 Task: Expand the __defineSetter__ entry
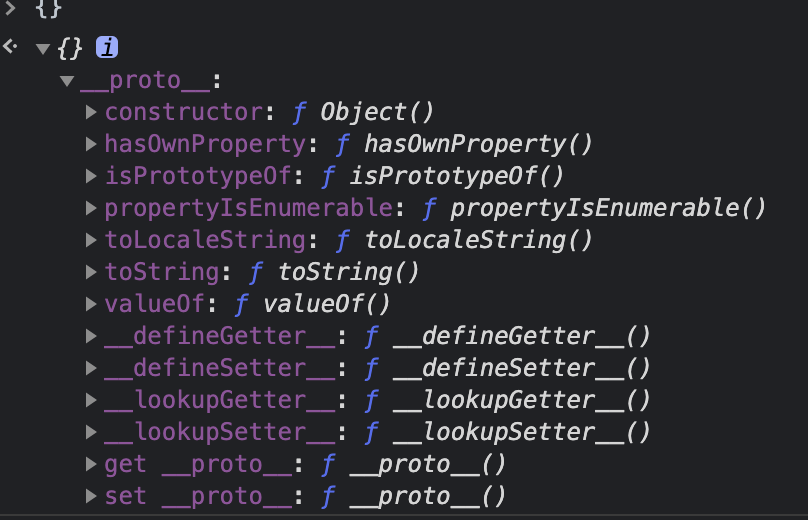(x=91, y=368)
